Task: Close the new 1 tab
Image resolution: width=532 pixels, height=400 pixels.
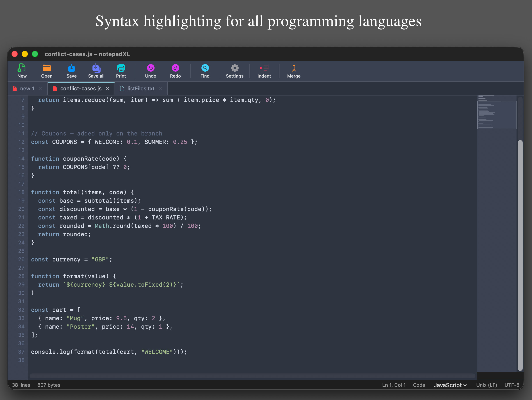Action: pyautogui.click(x=40, y=88)
